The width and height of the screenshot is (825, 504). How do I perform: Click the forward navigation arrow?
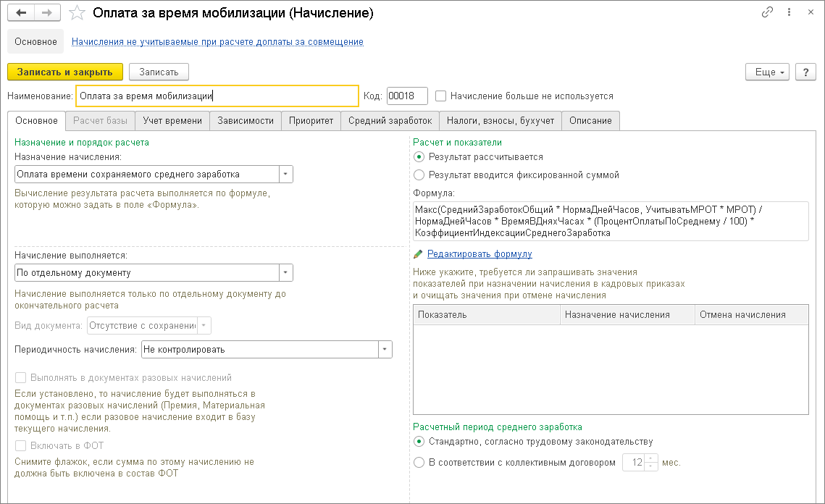coord(47,13)
